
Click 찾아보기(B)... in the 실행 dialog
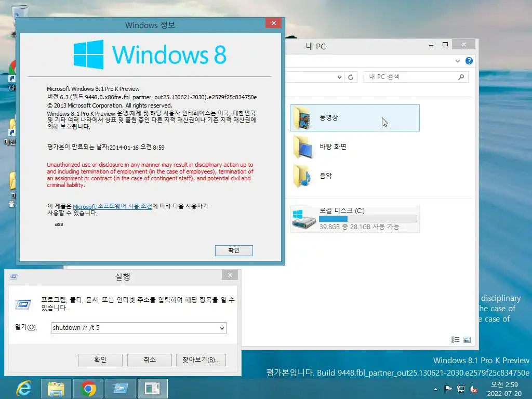(201, 360)
